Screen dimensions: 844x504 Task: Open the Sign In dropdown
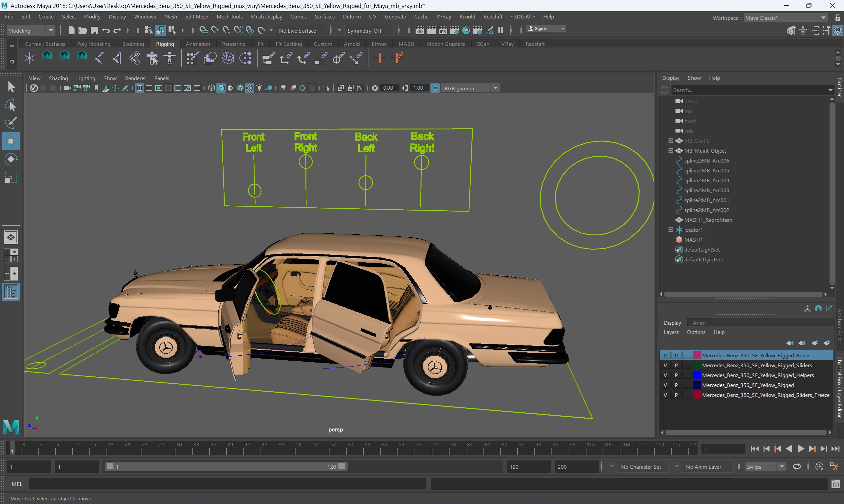(x=546, y=29)
